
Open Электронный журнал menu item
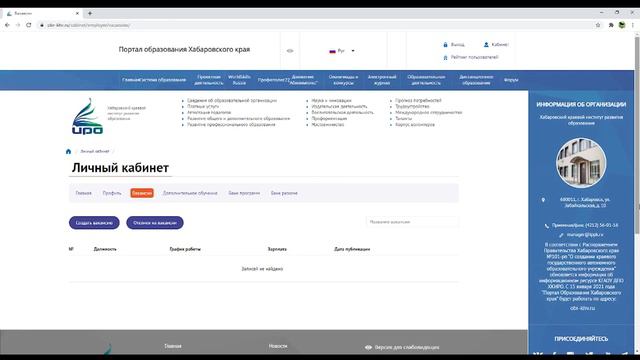(382, 80)
